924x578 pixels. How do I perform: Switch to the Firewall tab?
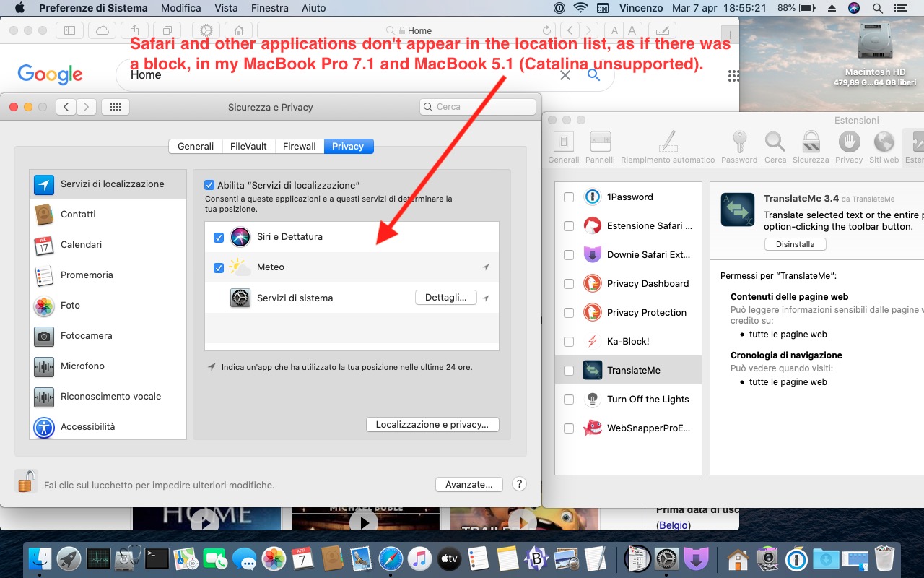(x=300, y=146)
